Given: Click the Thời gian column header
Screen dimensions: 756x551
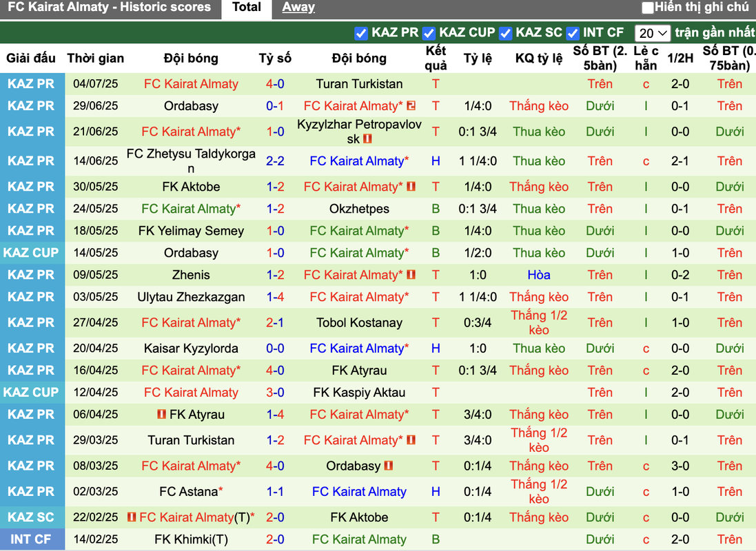Looking at the screenshot, I should (96, 59).
